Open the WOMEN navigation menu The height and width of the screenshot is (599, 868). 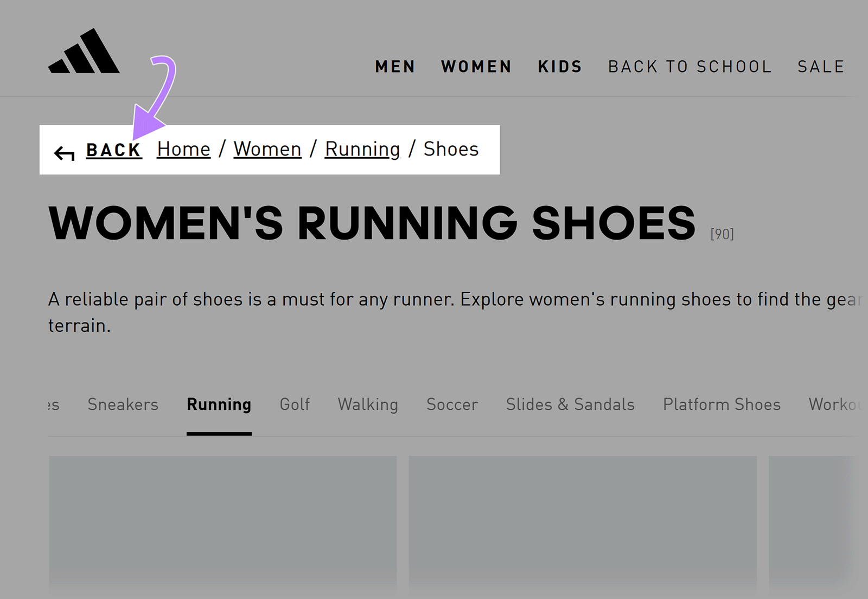(x=476, y=66)
